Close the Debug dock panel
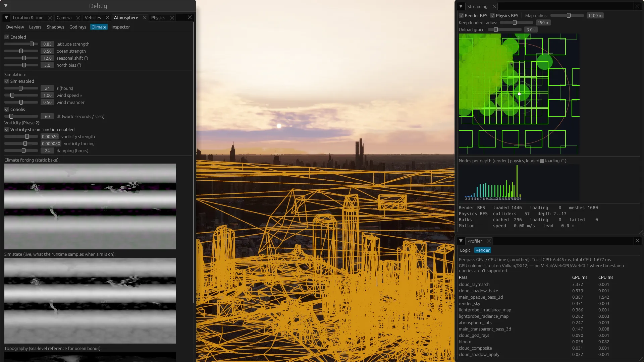The width and height of the screenshot is (644, 362). point(190,17)
